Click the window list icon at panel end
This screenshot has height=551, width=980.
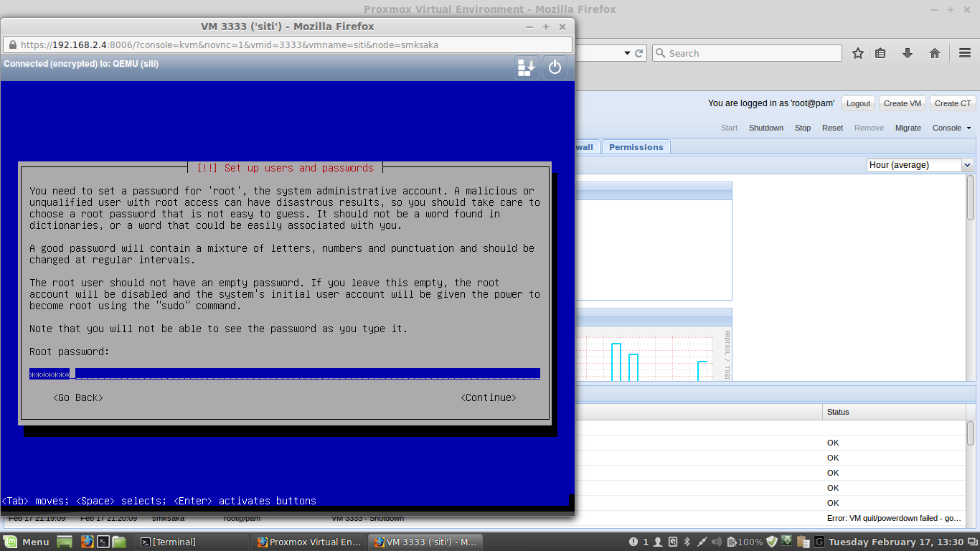(971, 542)
